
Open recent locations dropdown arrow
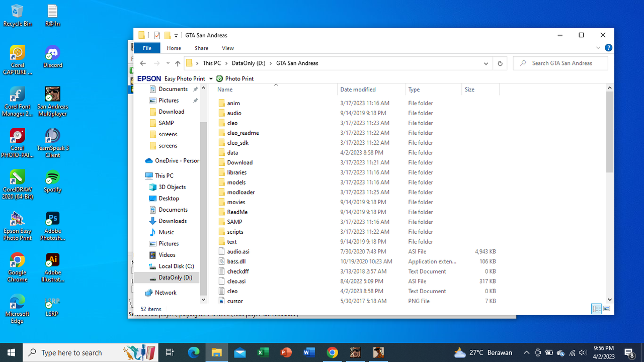pos(168,63)
